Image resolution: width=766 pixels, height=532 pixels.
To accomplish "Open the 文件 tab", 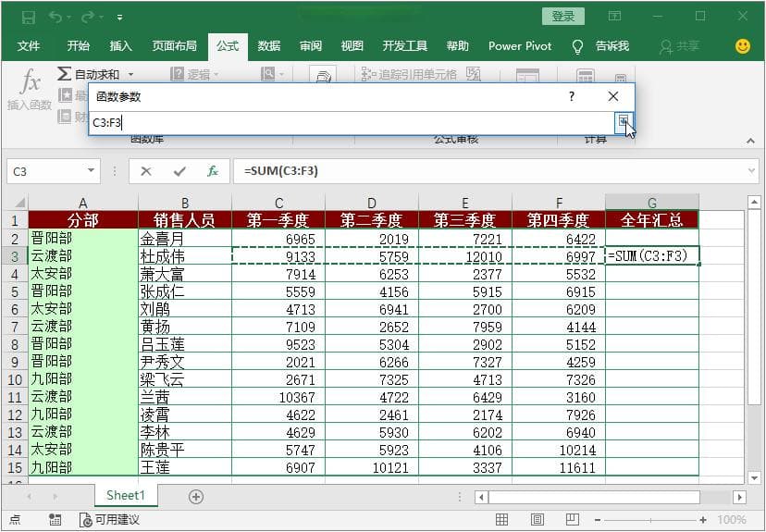I will tap(29, 46).
